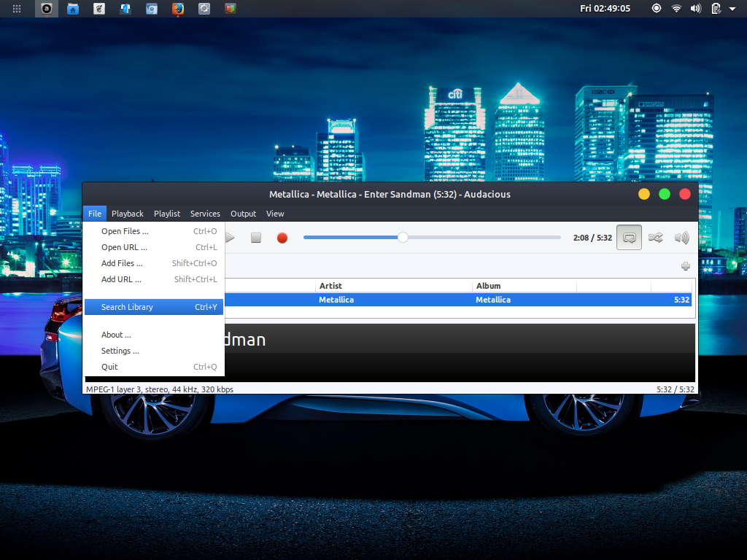This screenshot has height=560, width=747.
Task: Open the Wi-Fi network indicator
Action: click(x=676, y=9)
